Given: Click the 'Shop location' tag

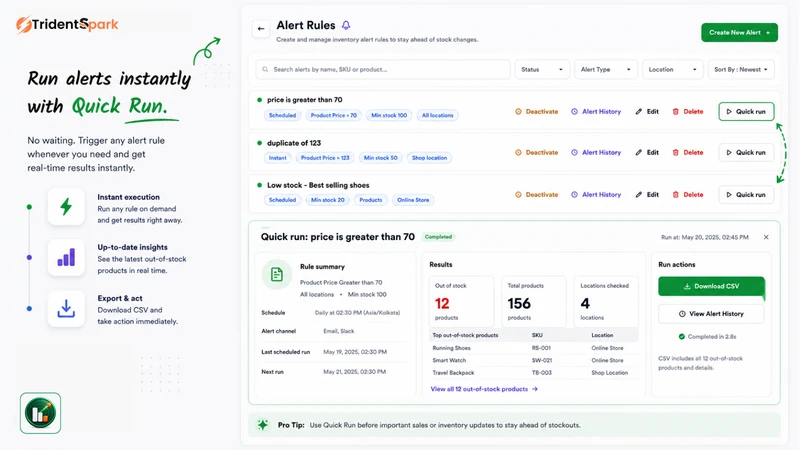Looking at the screenshot, I should [429, 158].
